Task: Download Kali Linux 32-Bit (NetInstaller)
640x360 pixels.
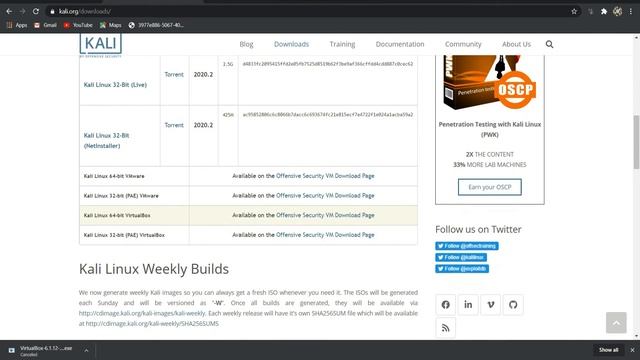Action: pos(106,140)
